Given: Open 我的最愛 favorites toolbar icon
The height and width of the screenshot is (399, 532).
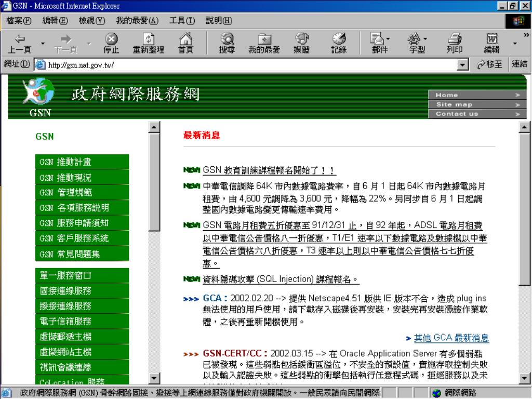Looking at the screenshot, I should (264, 38).
